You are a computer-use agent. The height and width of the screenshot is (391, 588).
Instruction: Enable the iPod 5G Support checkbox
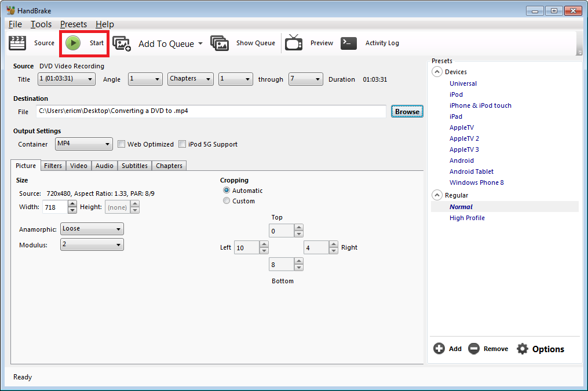[x=182, y=144]
